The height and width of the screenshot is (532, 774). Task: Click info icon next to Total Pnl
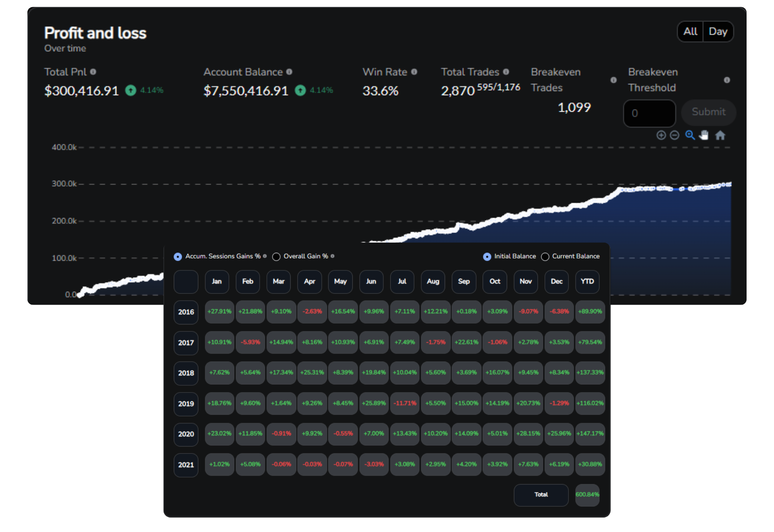pyautogui.click(x=93, y=72)
